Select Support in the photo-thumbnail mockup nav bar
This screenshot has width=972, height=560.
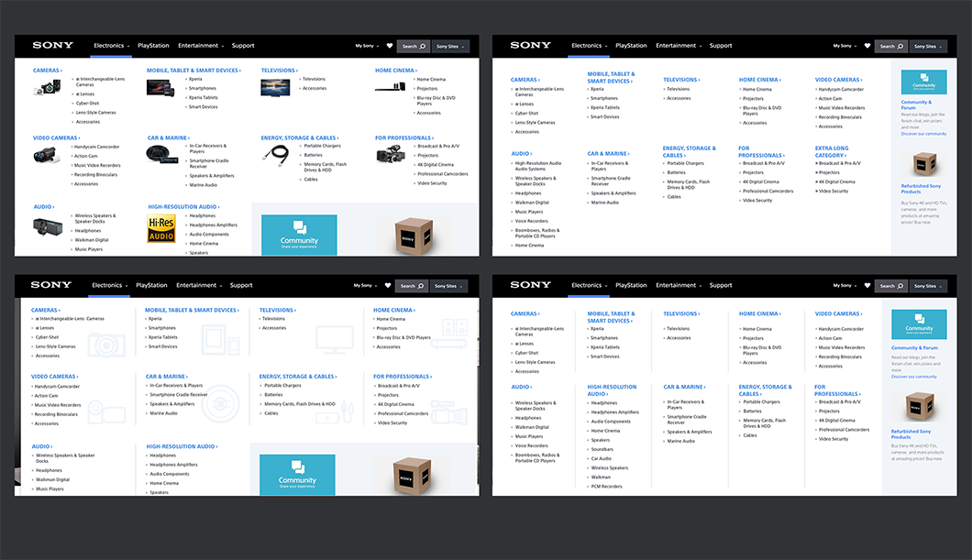click(243, 46)
